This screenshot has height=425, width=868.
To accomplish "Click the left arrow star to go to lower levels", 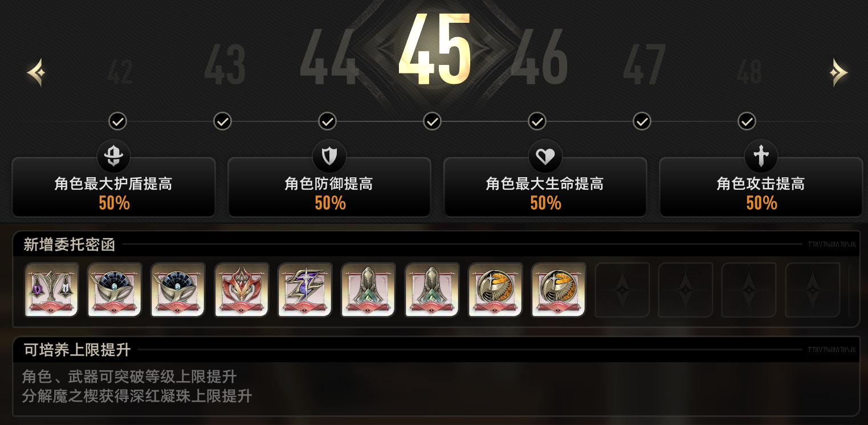I will coord(36,72).
